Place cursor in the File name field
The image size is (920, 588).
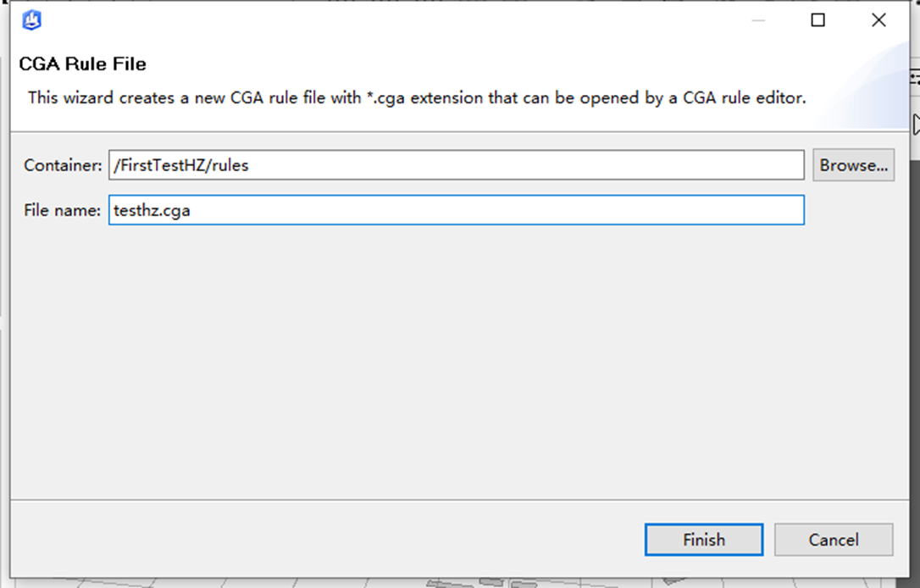coord(456,209)
